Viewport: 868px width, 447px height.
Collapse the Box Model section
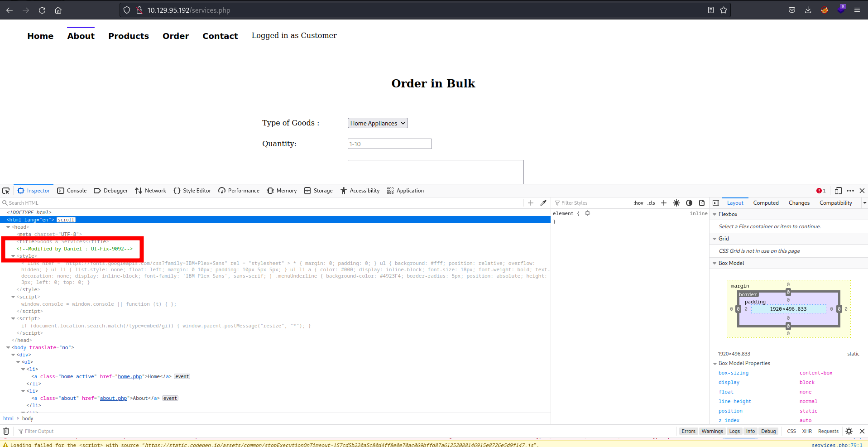tap(715, 263)
